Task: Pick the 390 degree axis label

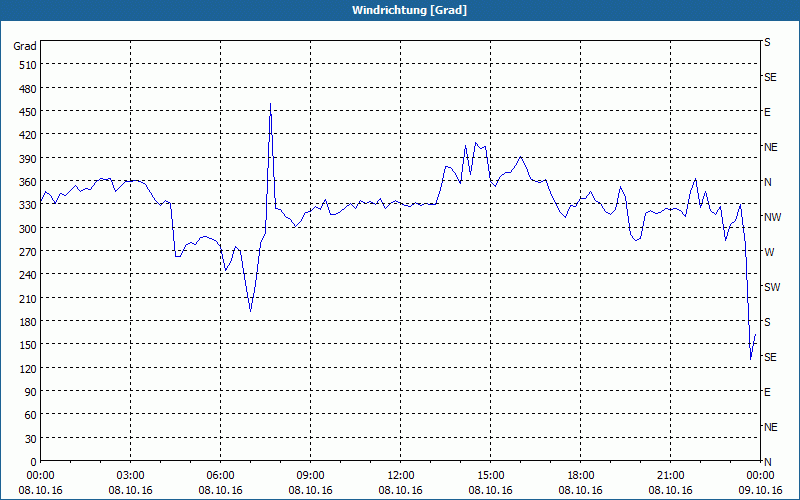Action: (28, 159)
